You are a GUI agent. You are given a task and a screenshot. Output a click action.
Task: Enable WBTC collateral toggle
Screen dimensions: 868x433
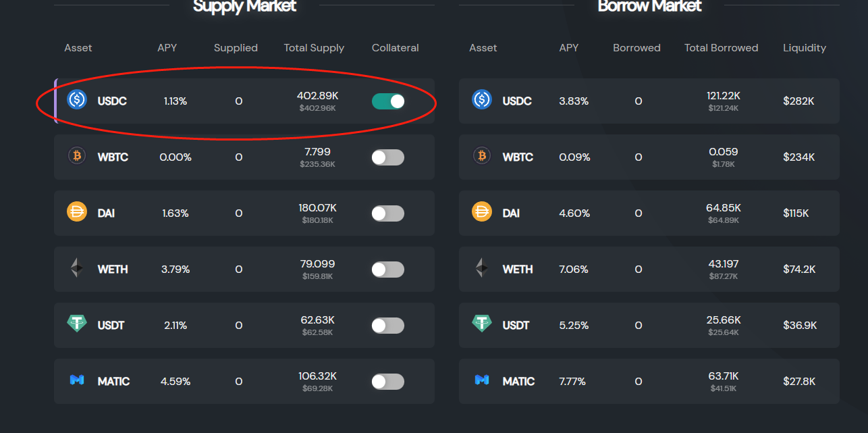pyautogui.click(x=388, y=157)
